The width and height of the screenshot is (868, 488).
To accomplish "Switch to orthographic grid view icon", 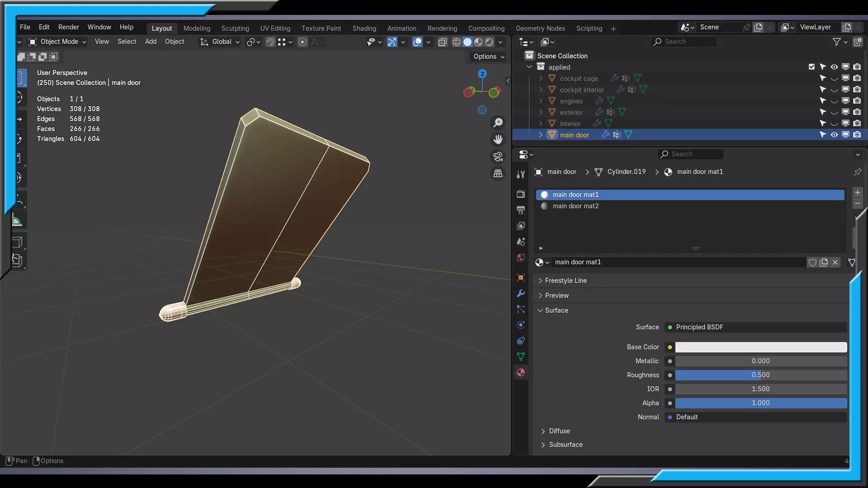I will coord(498,174).
